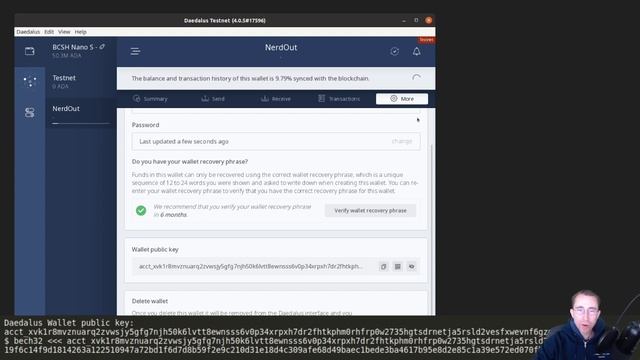Image resolution: width=640 pixels, height=360 pixels.
Task: Reveal the full wallet public key
Action: [411, 267]
